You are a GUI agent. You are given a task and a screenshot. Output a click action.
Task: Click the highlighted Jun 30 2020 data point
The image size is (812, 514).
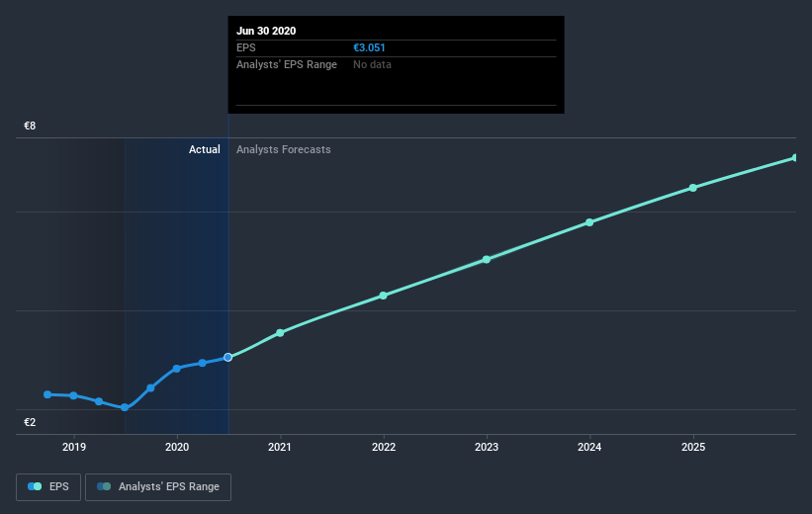(227, 357)
